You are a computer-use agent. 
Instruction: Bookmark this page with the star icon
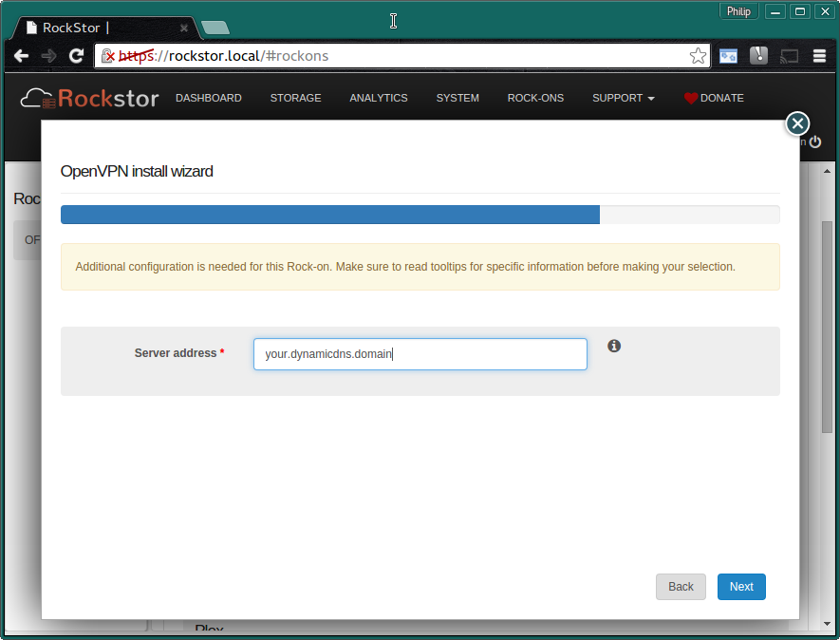tap(698, 56)
